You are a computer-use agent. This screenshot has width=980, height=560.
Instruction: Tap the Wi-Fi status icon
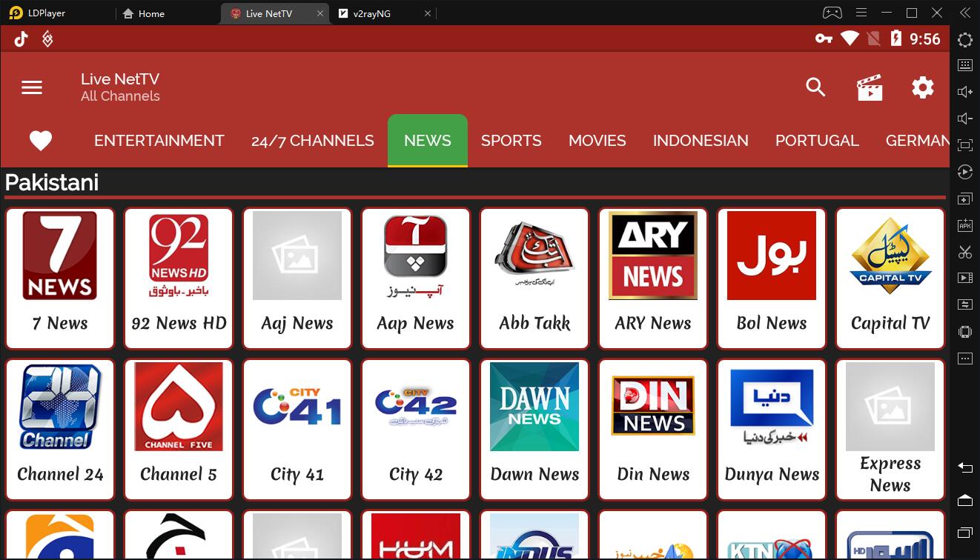pos(850,39)
